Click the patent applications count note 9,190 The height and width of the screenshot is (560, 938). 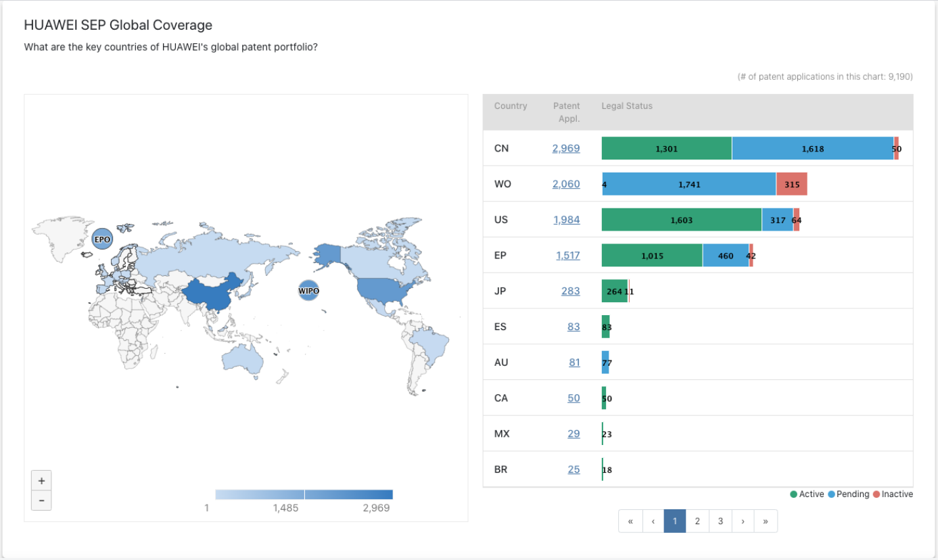click(825, 77)
